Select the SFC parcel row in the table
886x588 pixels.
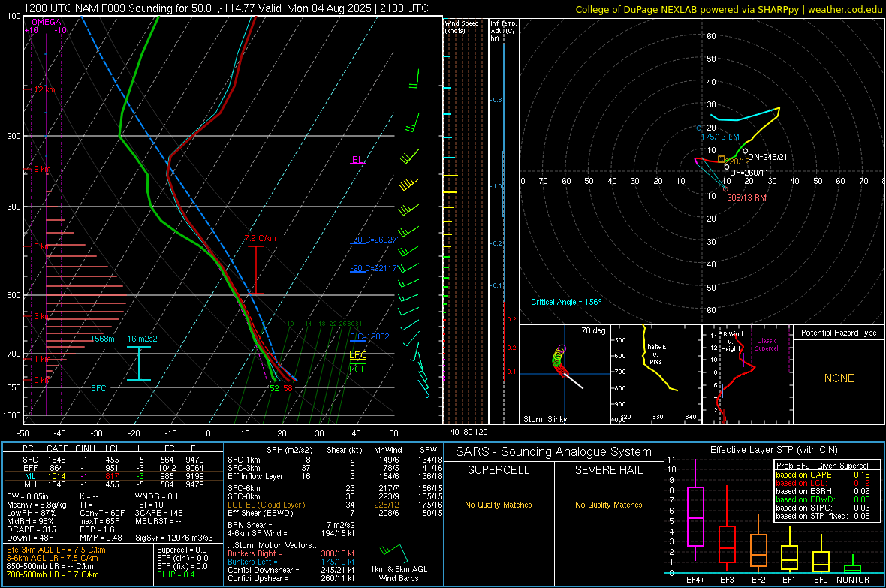coord(113,460)
